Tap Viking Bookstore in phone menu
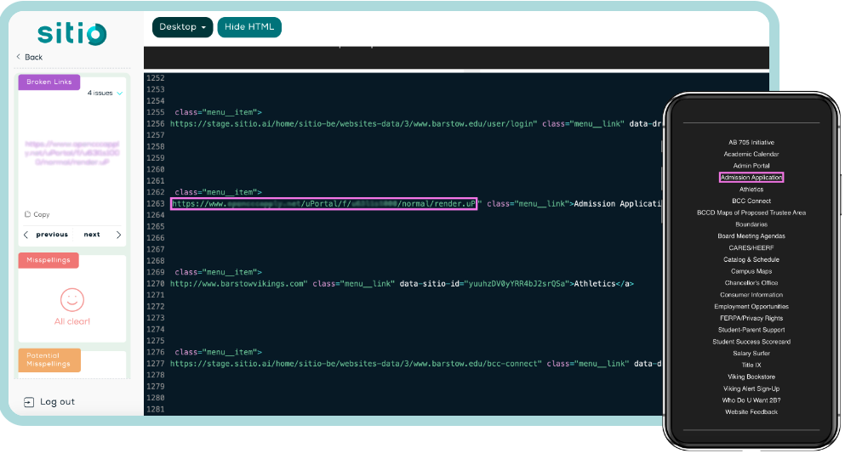 pos(751,377)
